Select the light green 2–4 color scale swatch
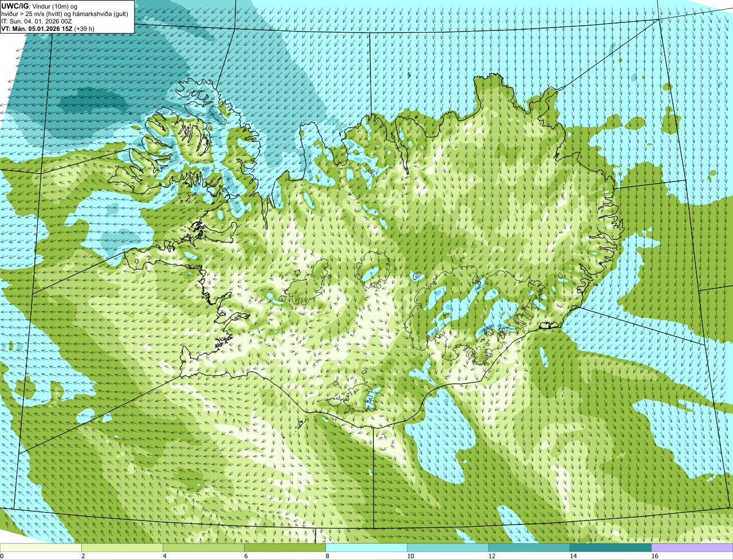The height and width of the screenshot is (560, 733). (122, 547)
